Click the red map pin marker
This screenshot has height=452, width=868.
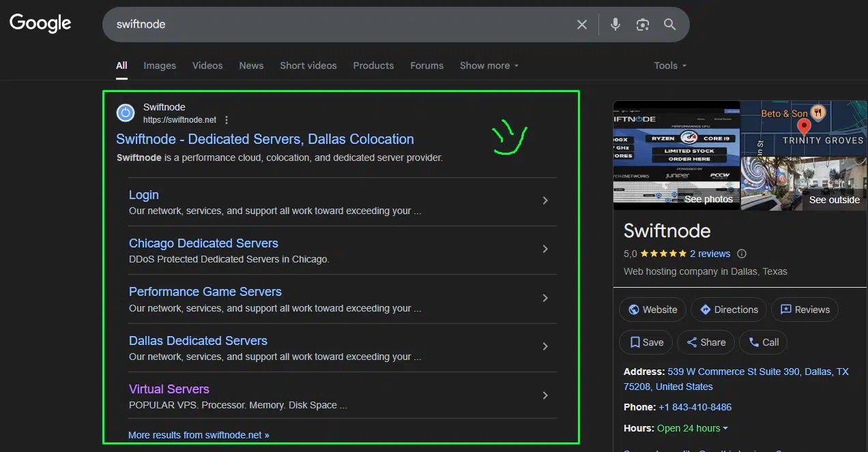pyautogui.click(x=804, y=127)
